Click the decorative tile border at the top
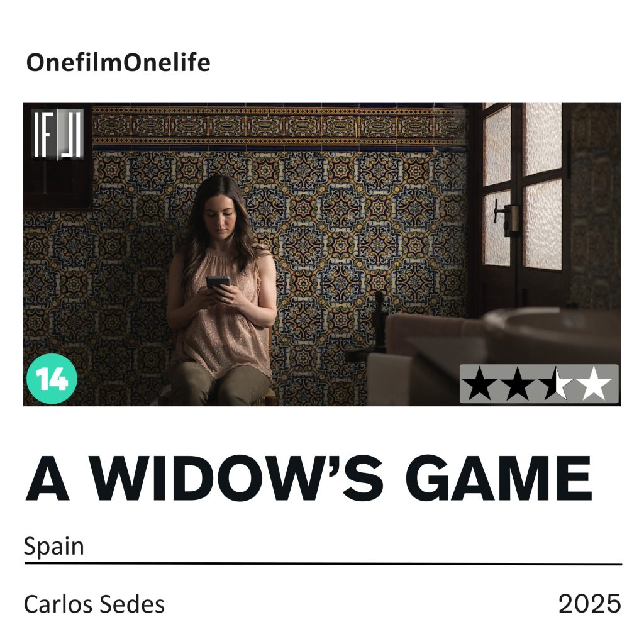Image resolution: width=644 pixels, height=644 pixels. [x=279, y=126]
